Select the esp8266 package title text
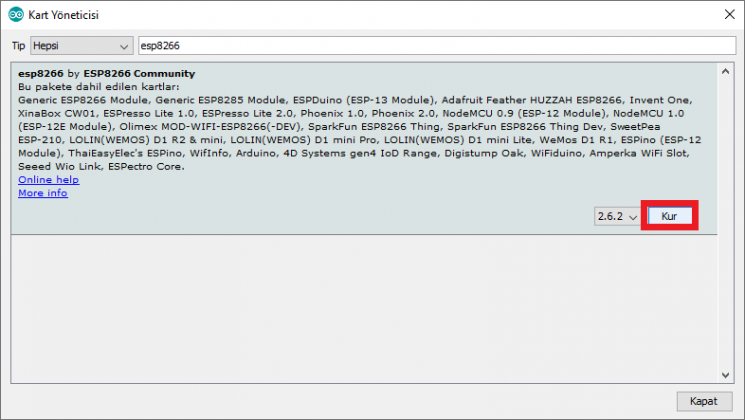The width and height of the screenshot is (745, 420). point(41,74)
